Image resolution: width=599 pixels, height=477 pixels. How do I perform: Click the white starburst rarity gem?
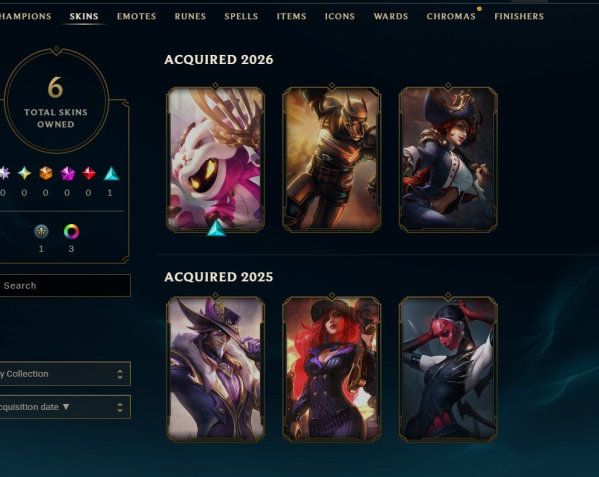pyautogui.click(x=4, y=173)
